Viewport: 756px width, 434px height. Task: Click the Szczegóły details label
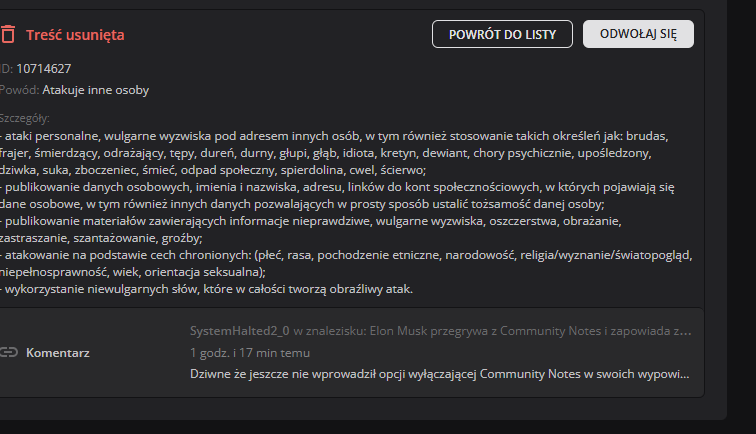tap(25, 119)
